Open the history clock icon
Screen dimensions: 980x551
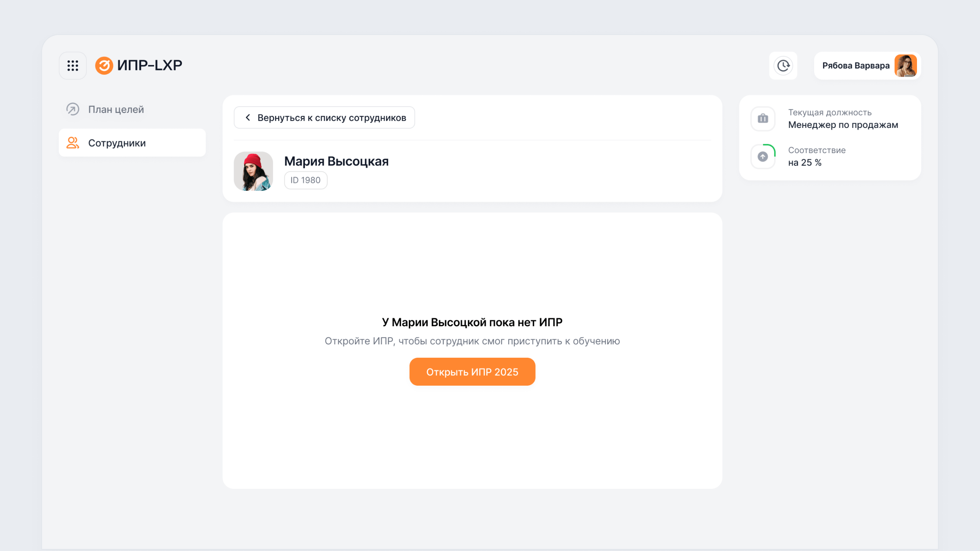tap(783, 66)
